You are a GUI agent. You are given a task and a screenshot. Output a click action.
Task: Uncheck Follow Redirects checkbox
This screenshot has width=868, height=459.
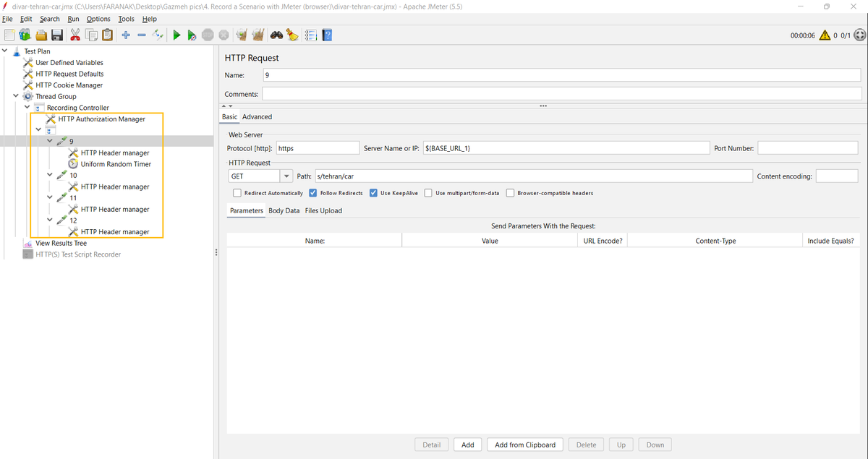click(313, 193)
